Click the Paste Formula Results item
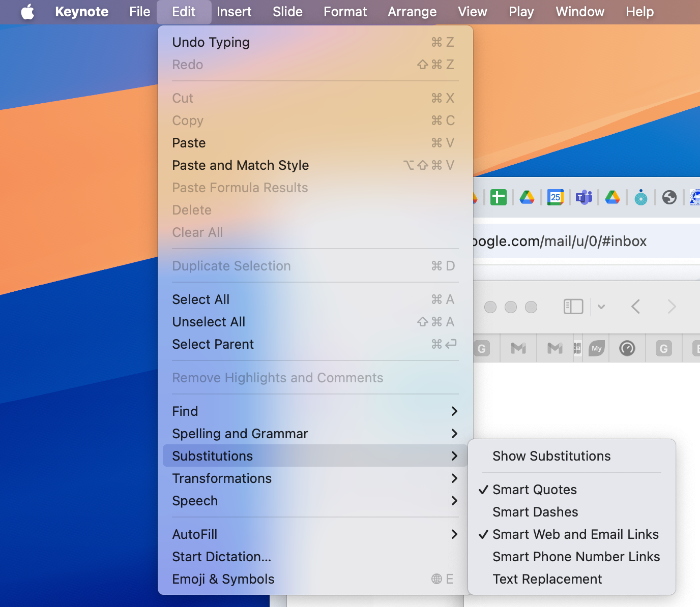 coord(315,188)
